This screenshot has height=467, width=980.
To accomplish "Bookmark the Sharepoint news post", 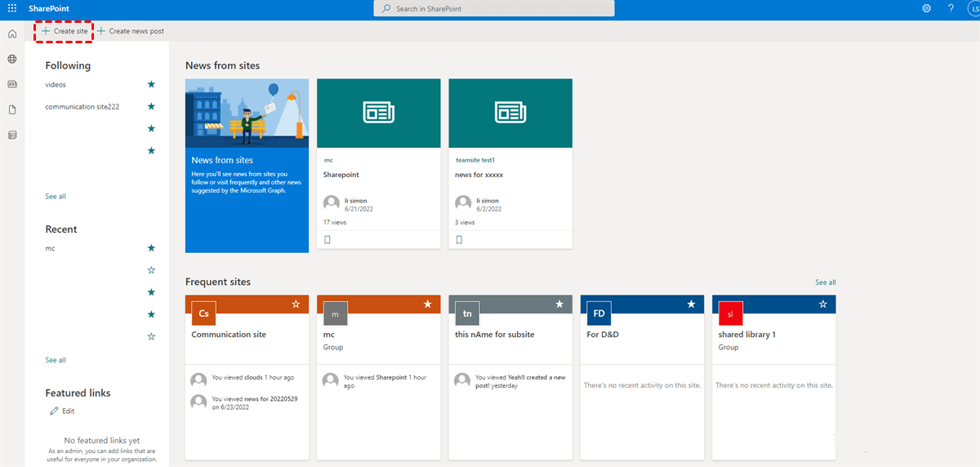I will (x=327, y=240).
